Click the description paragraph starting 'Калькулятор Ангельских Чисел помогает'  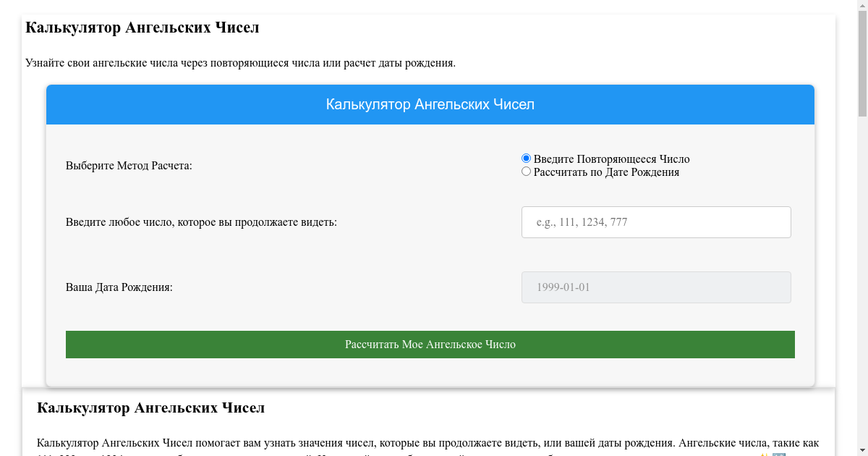(x=427, y=443)
